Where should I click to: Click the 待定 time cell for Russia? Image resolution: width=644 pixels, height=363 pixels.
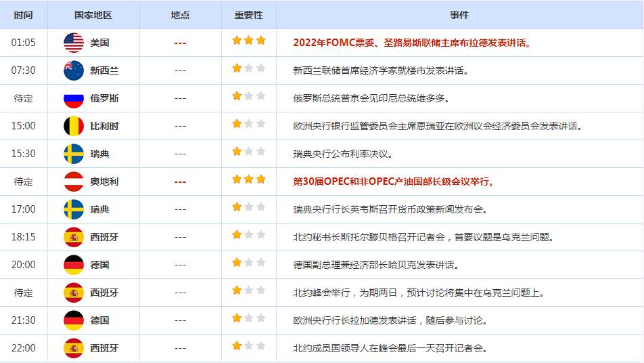click(24, 98)
